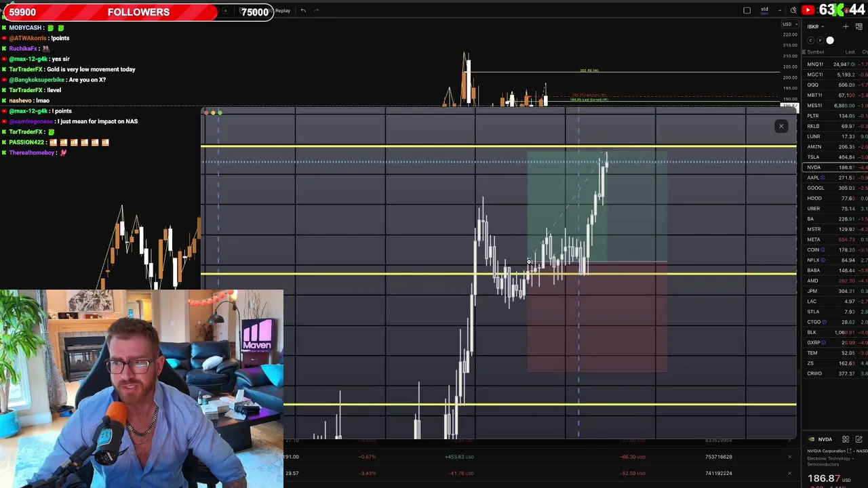Viewport: 868px width, 488px height.
Task: Click the streamer webcam video overlay
Action: tap(142, 389)
